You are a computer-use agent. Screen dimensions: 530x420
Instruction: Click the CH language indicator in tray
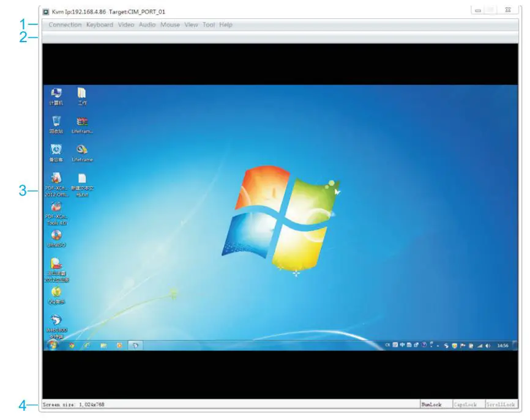coord(387,345)
